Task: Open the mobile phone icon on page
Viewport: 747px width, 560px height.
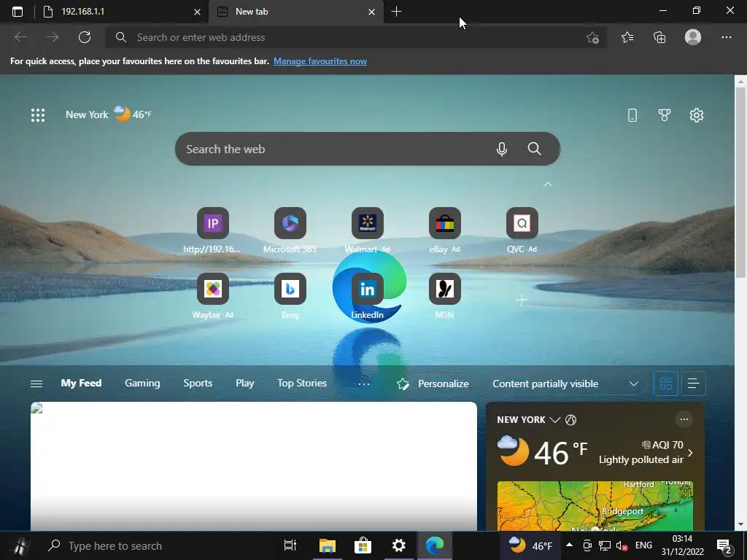Action: click(632, 114)
